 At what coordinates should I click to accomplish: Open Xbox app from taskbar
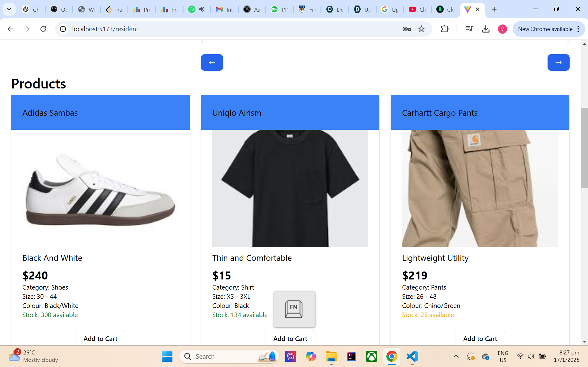tap(371, 356)
